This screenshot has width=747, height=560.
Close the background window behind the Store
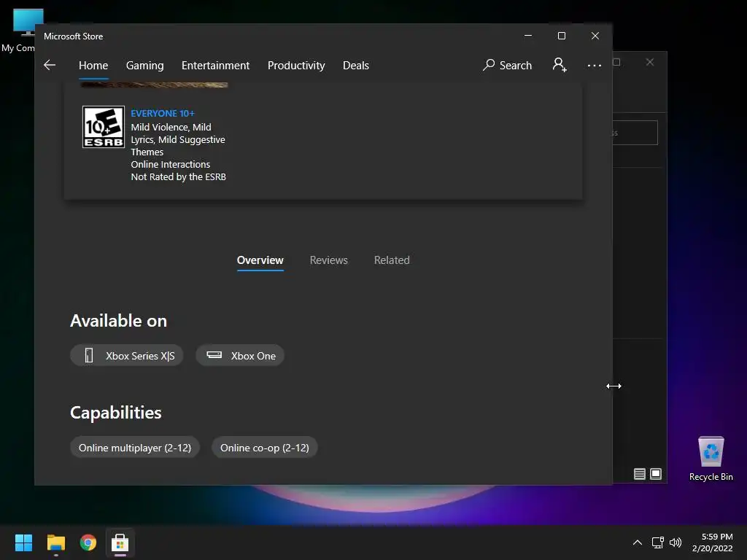pos(650,62)
